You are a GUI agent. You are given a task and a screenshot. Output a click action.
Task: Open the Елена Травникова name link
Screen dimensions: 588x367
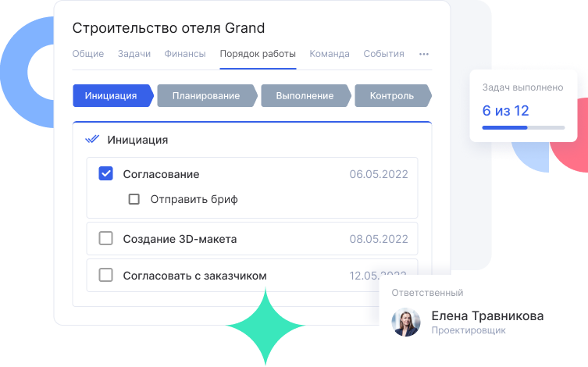[487, 316]
